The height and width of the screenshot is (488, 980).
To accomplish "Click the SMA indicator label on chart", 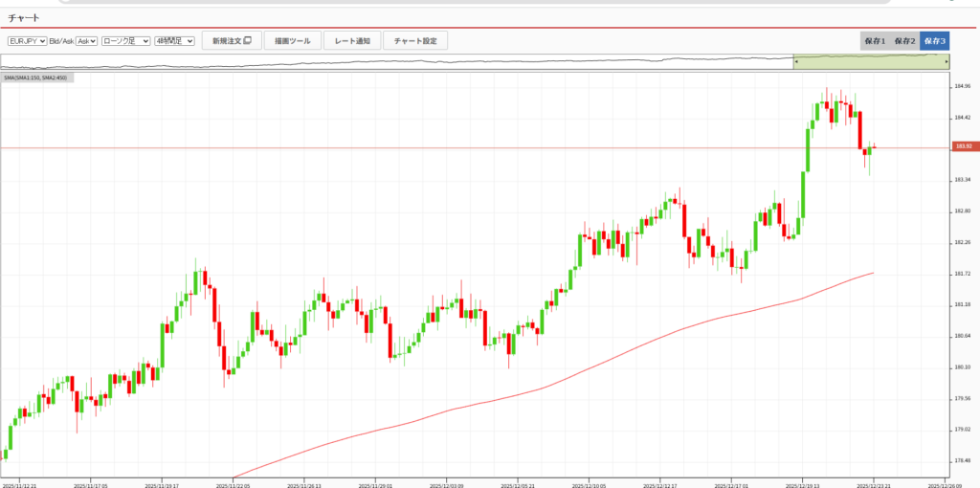I will pyautogui.click(x=36, y=78).
